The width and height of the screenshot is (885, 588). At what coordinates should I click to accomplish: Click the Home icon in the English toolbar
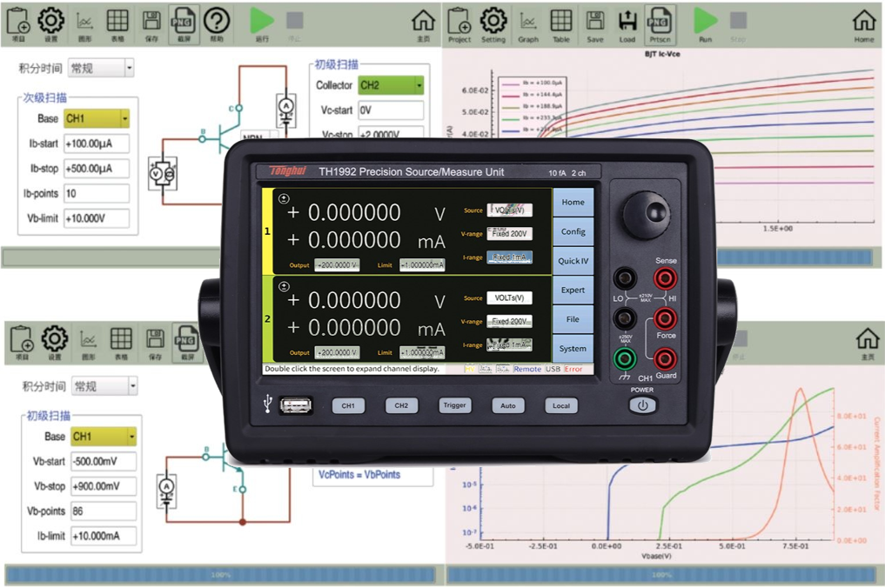coord(864,25)
